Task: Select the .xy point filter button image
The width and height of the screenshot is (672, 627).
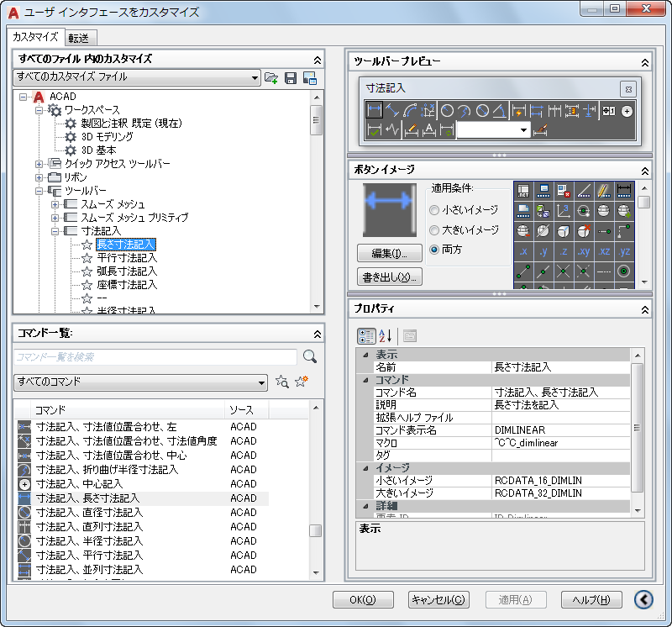Action: click(x=584, y=251)
